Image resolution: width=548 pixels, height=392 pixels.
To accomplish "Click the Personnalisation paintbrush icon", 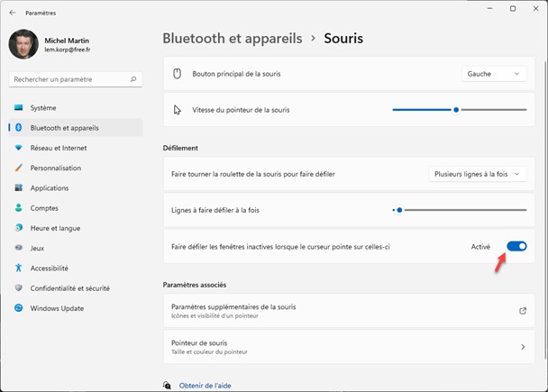I will point(18,168).
